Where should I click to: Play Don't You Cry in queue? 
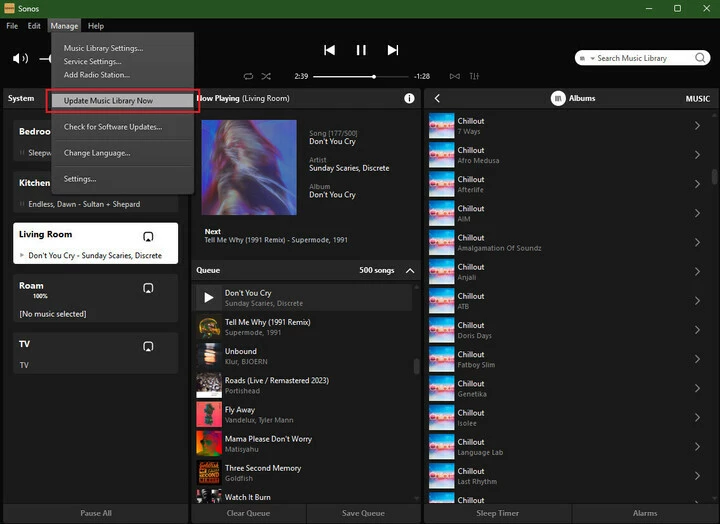point(208,298)
